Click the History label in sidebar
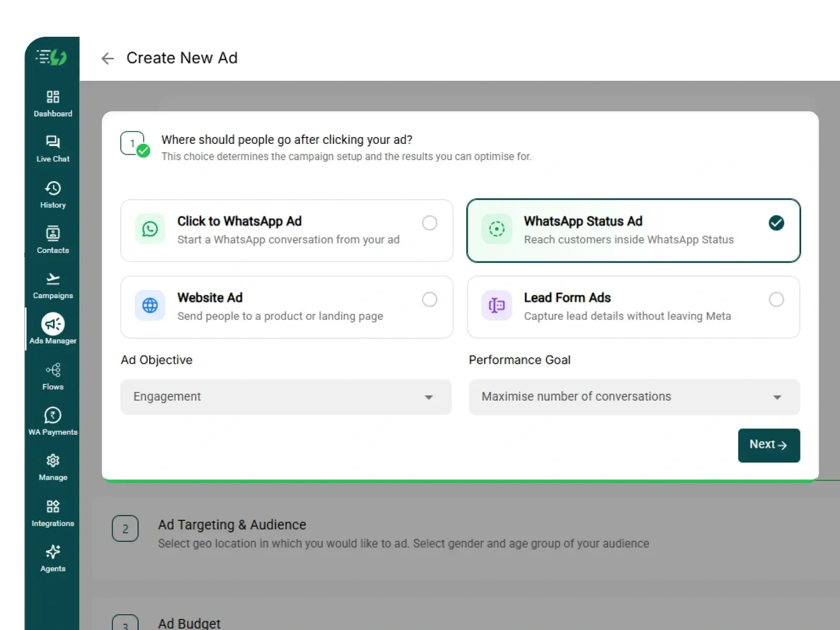840x630 pixels. tap(53, 205)
